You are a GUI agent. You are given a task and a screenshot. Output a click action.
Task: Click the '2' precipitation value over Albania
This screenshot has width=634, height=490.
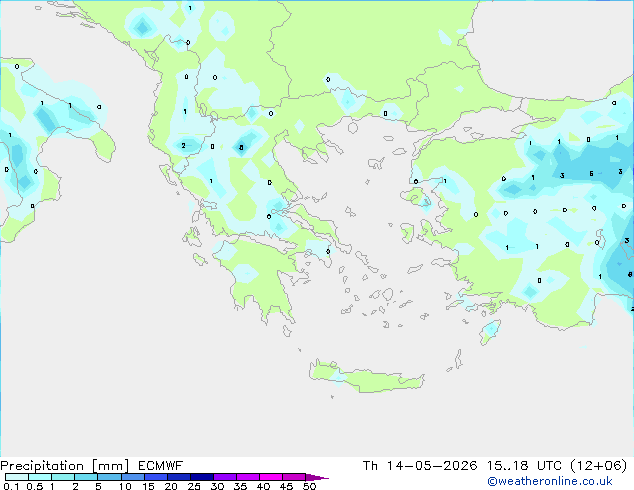(184, 146)
